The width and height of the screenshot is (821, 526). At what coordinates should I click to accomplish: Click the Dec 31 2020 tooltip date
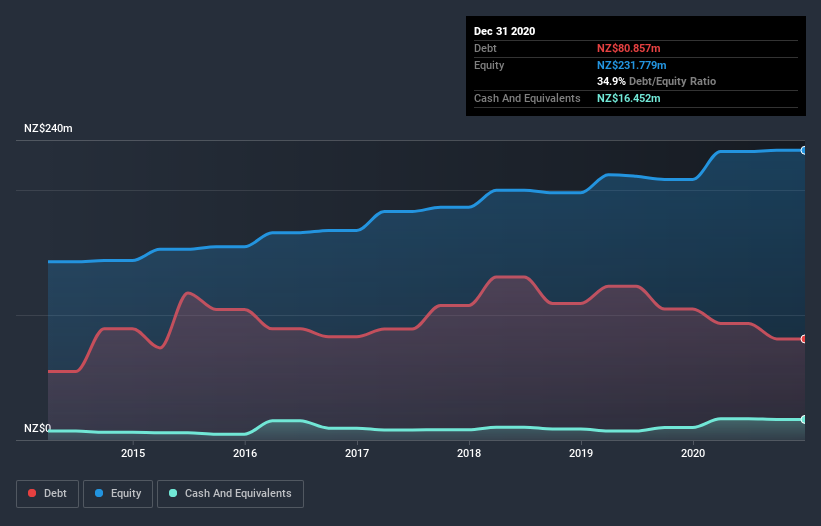pos(504,31)
